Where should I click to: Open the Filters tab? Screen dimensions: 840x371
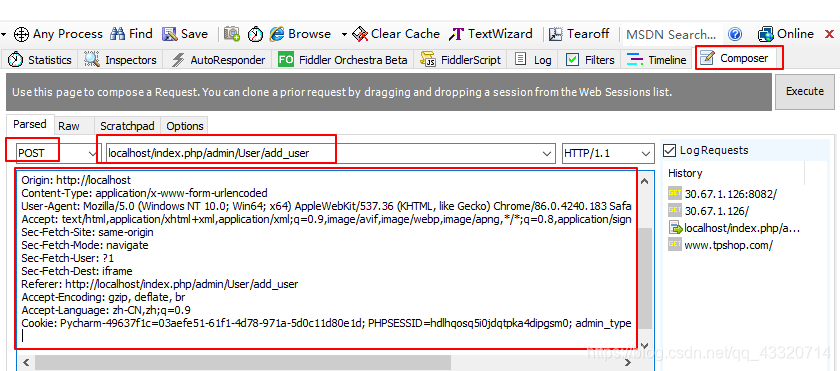(590, 59)
